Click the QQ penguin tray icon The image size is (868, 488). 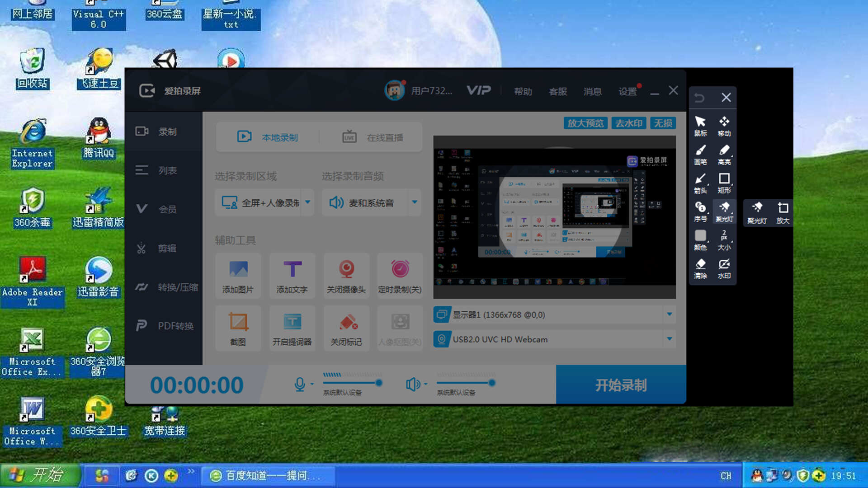(757, 475)
